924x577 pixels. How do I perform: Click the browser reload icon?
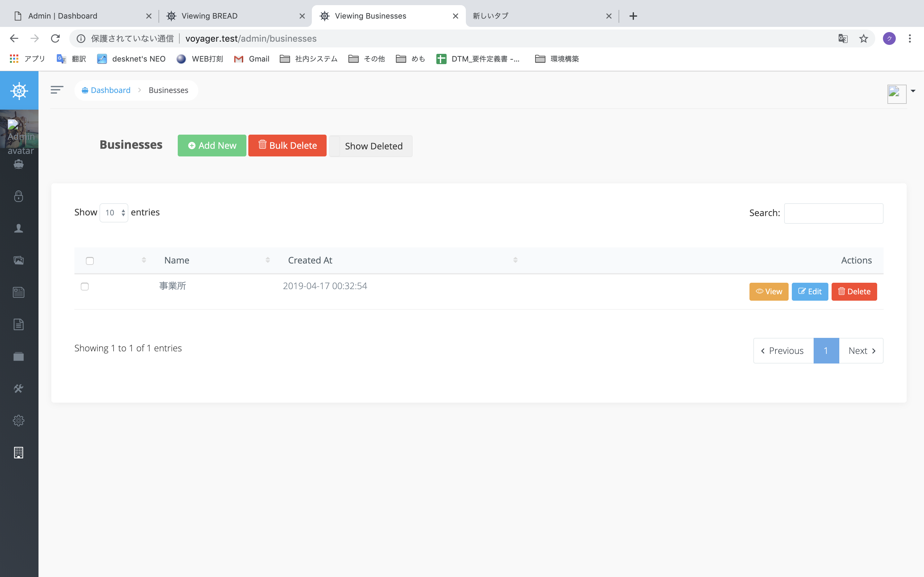[56, 38]
